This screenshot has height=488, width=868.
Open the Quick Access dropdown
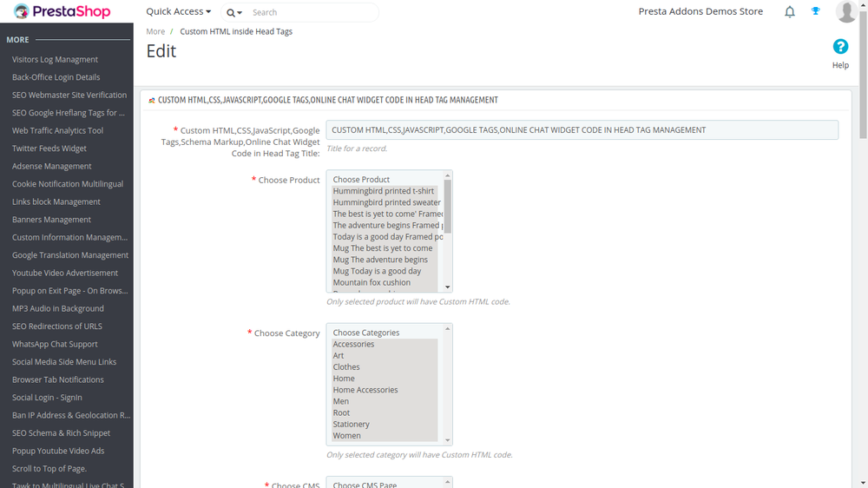point(178,11)
